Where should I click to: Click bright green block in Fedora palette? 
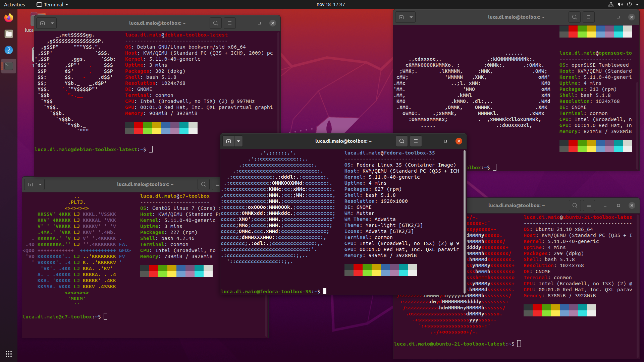[x=367, y=273]
